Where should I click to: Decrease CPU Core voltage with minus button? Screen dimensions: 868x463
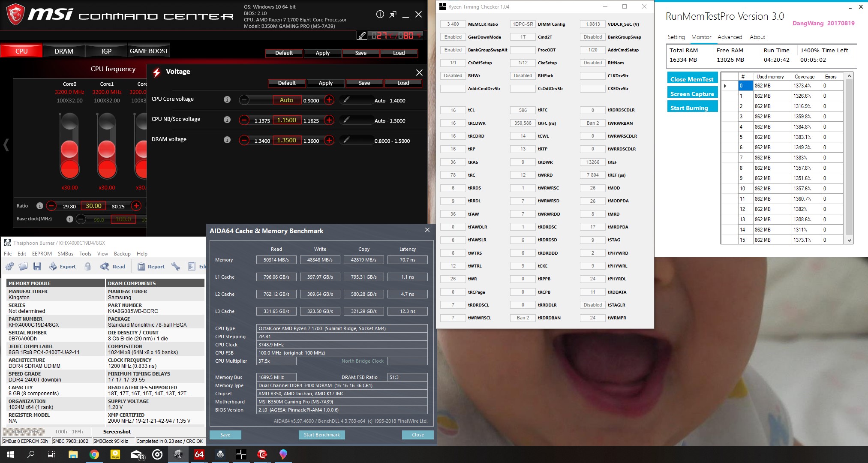(244, 100)
